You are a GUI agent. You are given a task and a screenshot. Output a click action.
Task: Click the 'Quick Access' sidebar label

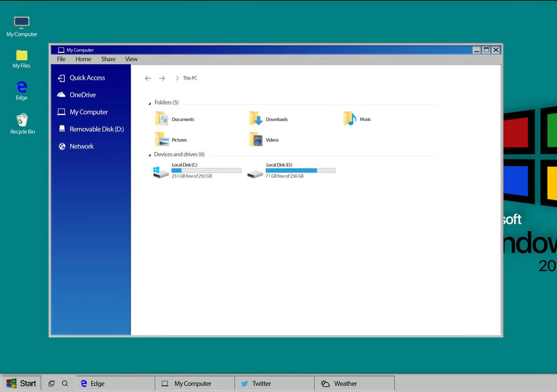87,78
